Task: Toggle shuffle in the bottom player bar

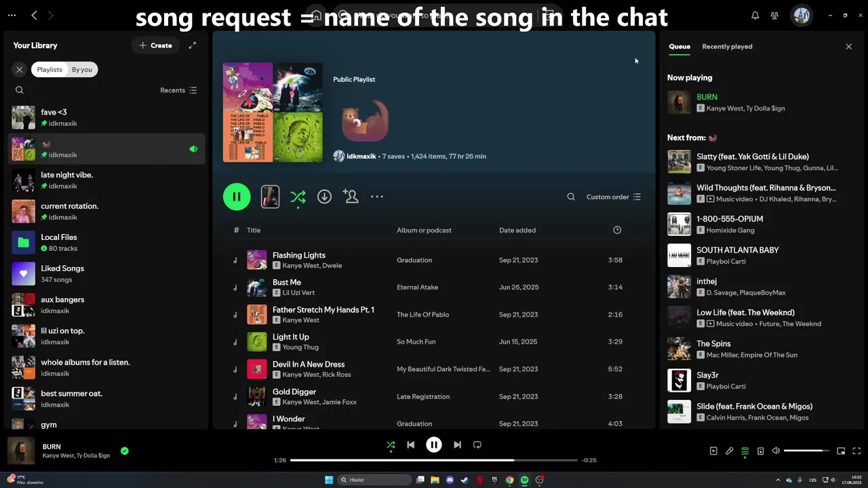Action: tap(391, 445)
